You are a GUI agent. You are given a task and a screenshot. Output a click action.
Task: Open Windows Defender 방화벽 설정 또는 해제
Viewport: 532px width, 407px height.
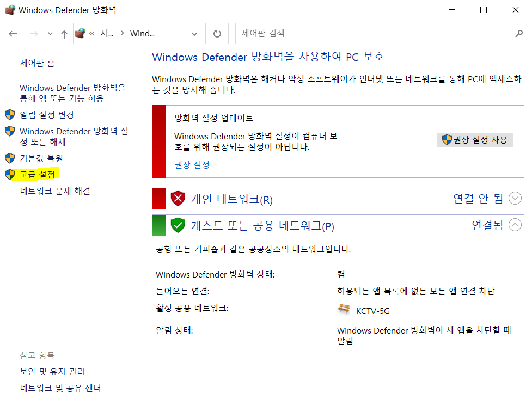pyautogui.click(x=74, y=137)
